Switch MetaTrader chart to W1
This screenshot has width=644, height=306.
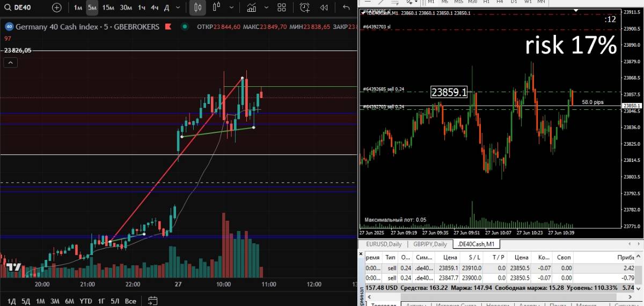[x=528, y=2]
